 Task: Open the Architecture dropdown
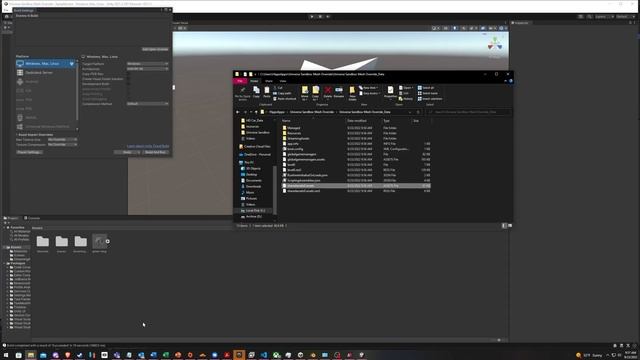tap(147, 69)
